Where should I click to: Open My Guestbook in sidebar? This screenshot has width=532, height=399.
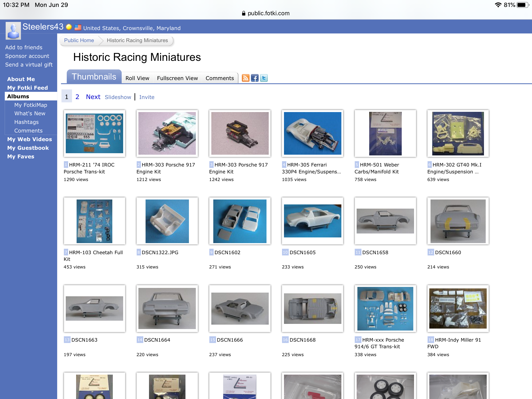[28, 148]
